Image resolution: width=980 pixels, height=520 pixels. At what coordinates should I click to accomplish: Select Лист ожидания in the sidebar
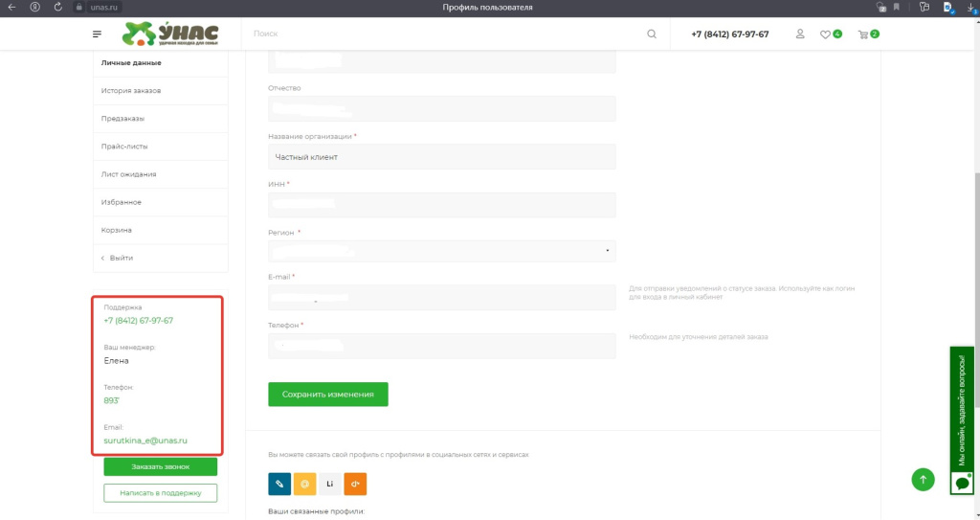pyautogui.click(x=129, y=174)
